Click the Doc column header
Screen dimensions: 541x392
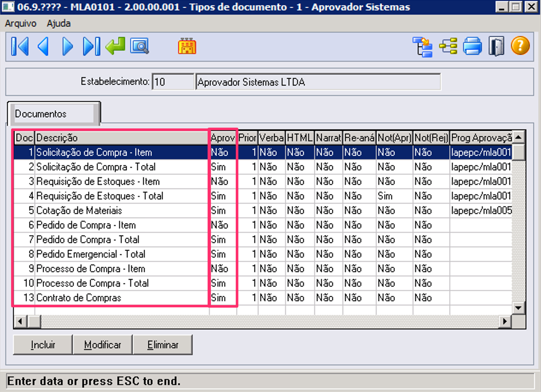tap(24, 138)
